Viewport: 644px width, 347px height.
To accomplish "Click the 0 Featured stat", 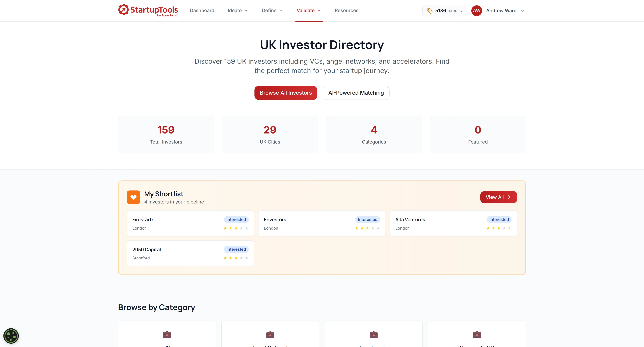I will coord(478,135).
